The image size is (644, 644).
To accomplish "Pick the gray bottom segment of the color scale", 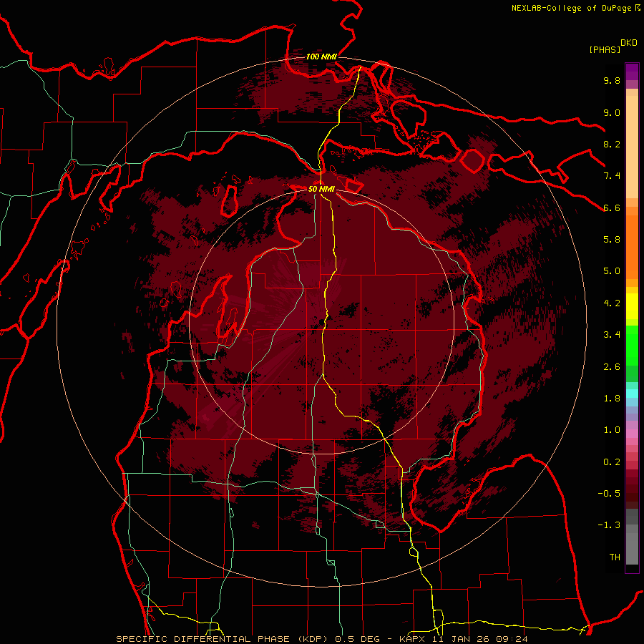I will tap(632, 546).
